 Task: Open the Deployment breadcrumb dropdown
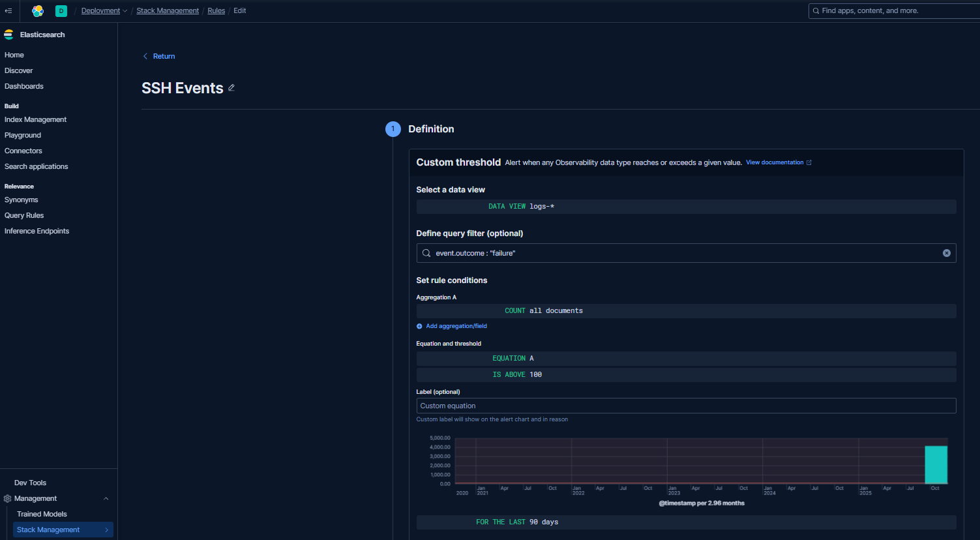point(104,11)
